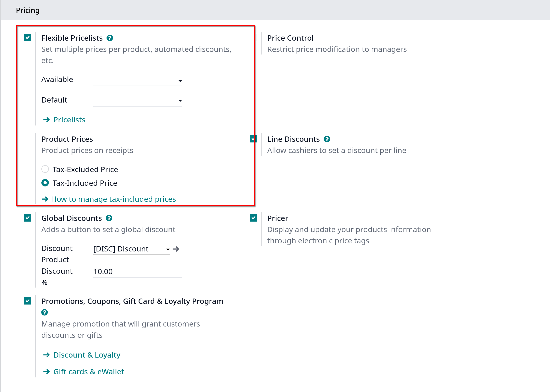Enable the Price Control checkbox
The height and width of the screenshot is (392, 550).
tap(253, 38)
